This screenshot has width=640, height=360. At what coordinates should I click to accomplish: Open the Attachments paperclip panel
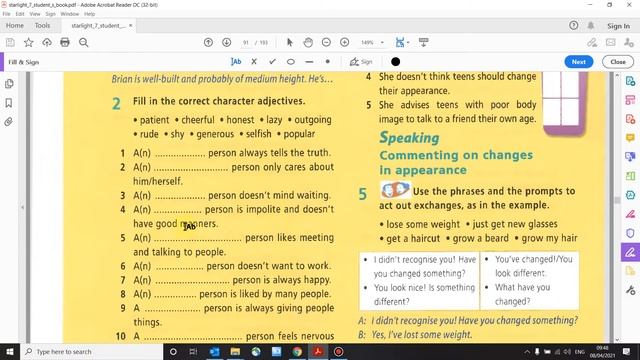pyautogui.click(x=9, y=122)
